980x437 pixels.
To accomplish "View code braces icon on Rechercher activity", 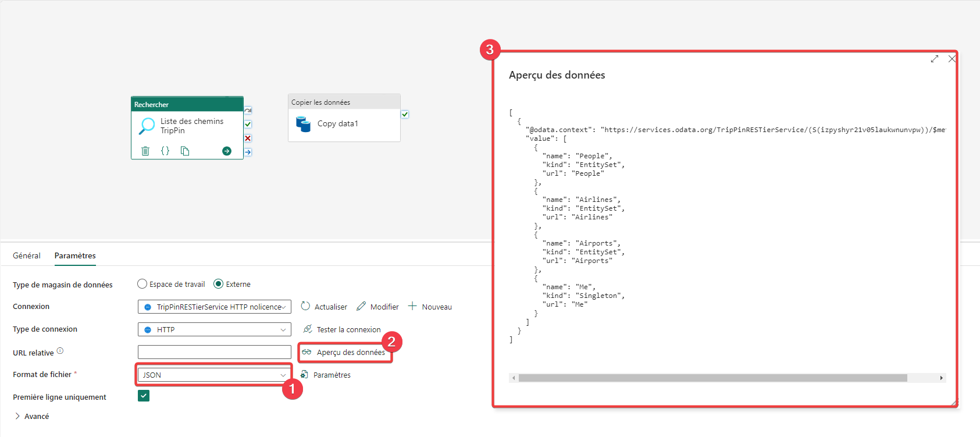I will 165,151.
